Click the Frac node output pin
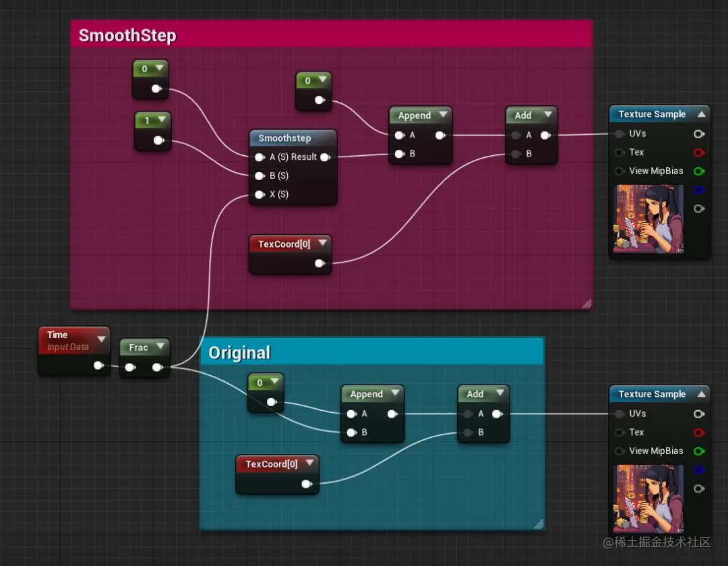Viewport: 728px width, 566px height. (157, 367)
